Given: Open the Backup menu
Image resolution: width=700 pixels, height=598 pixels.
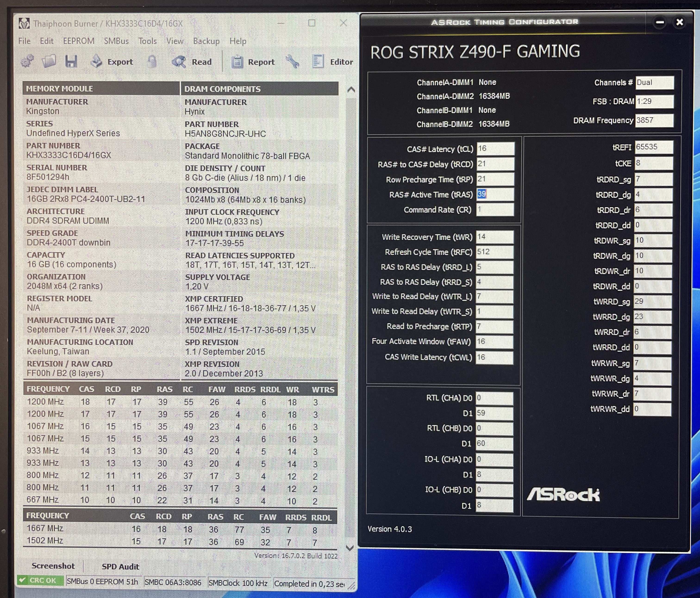Looking at the screenshot, I should [206, 41].
